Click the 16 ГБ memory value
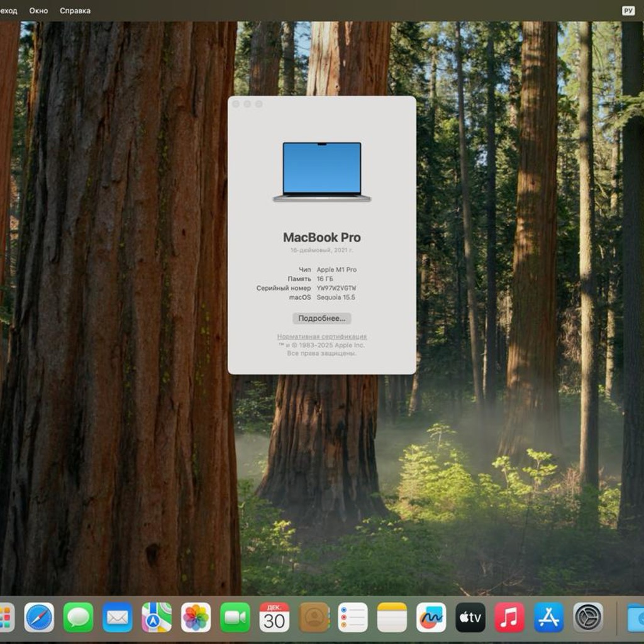The width and height of the screenshot is (644, 644). coord(325,279)
